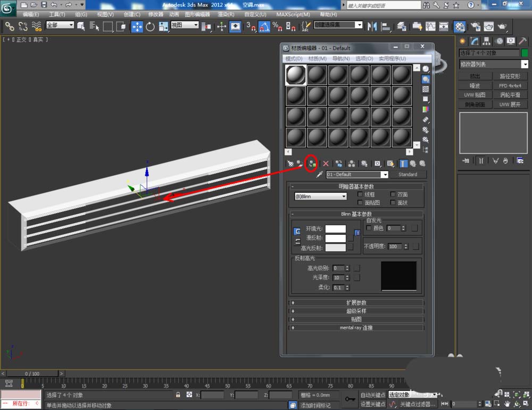Expand the 超级采样 rollout
532x410 pixels.
tap(356, 311)
